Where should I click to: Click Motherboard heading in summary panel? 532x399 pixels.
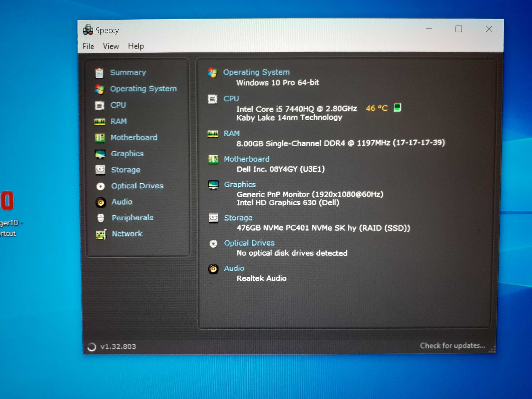tap(247, 159)
